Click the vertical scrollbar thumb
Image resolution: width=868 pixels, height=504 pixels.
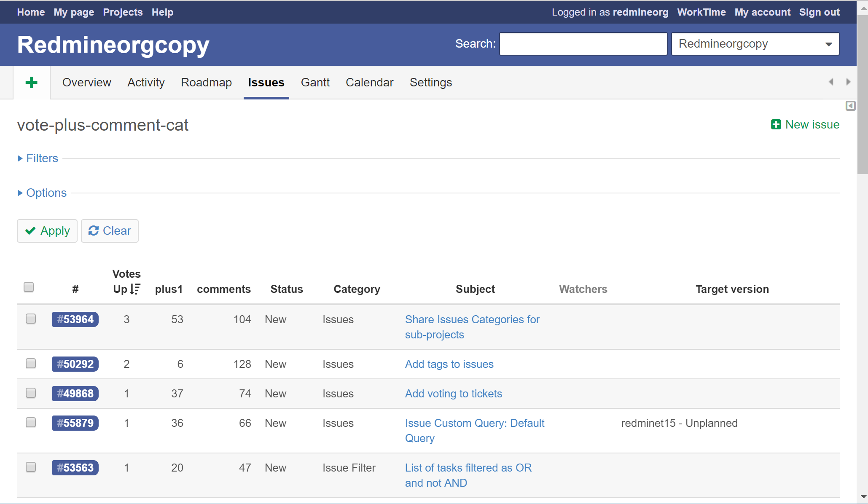862,94
